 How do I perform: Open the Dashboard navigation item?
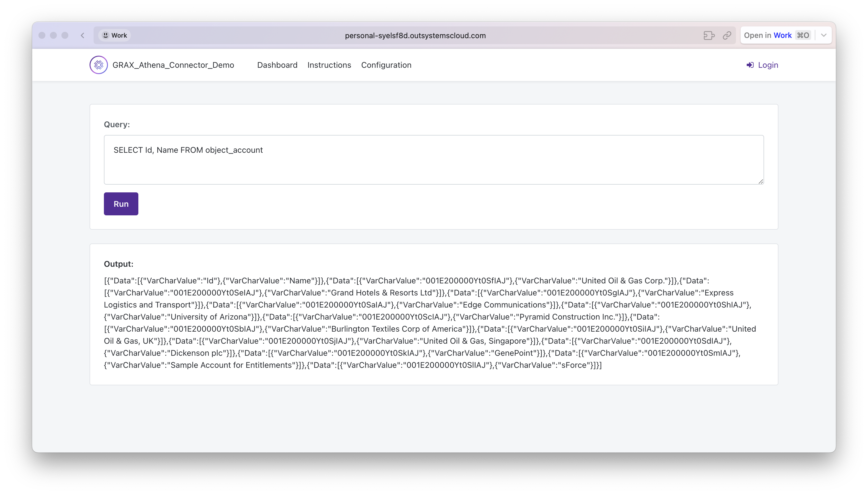pyautogui.click(x=277, y=65)
